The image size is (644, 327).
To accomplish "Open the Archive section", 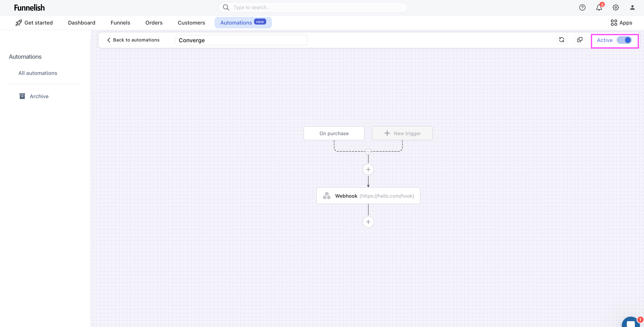I will [x=39, y=96].
